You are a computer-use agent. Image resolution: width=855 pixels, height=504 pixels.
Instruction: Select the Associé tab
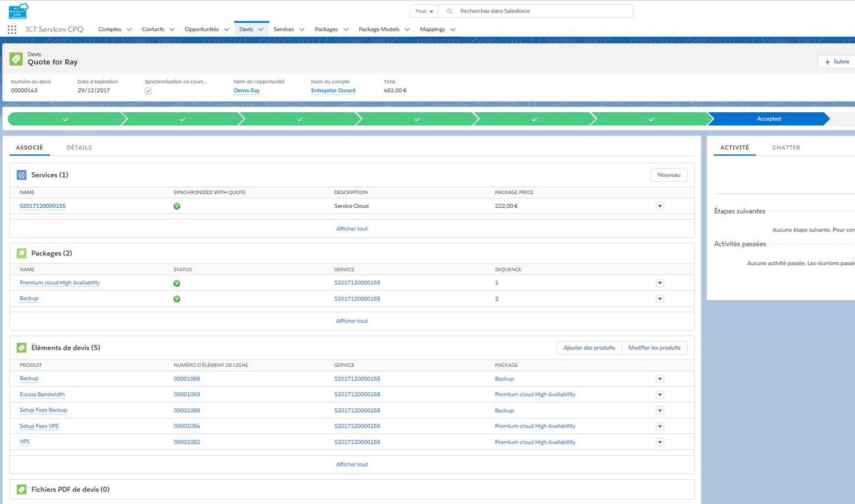(x=30, y=147)
